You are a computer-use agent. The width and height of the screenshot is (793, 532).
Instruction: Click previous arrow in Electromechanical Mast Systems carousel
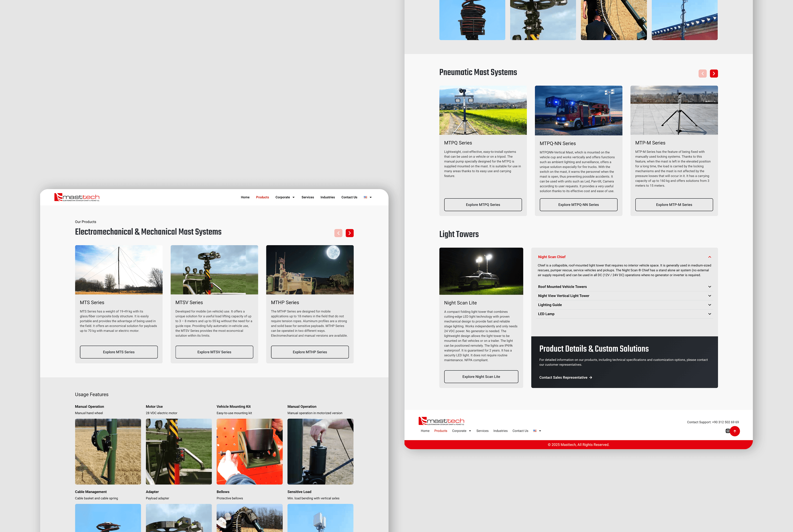pos(338,233)
